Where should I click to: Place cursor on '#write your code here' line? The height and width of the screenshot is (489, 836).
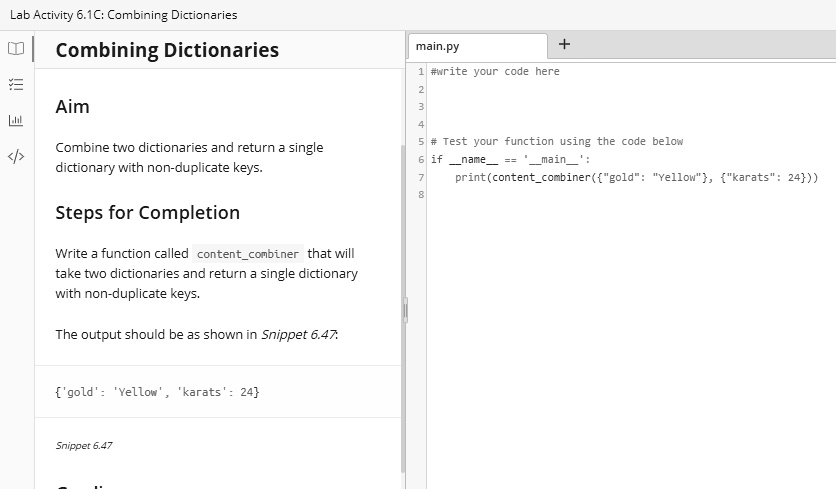pos(495,72)
